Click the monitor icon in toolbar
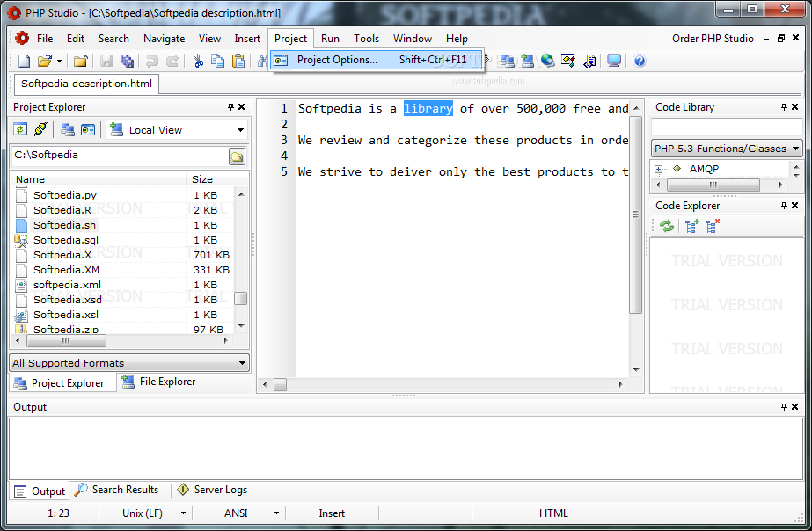This screenshot has width=812, height=531. (x=614, y=61)
